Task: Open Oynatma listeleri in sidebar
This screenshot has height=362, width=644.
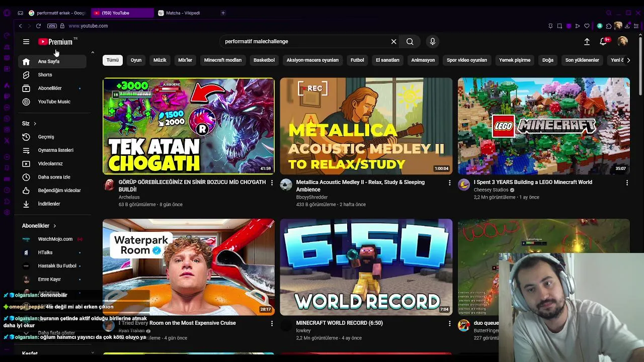Action: click(52, 150)
